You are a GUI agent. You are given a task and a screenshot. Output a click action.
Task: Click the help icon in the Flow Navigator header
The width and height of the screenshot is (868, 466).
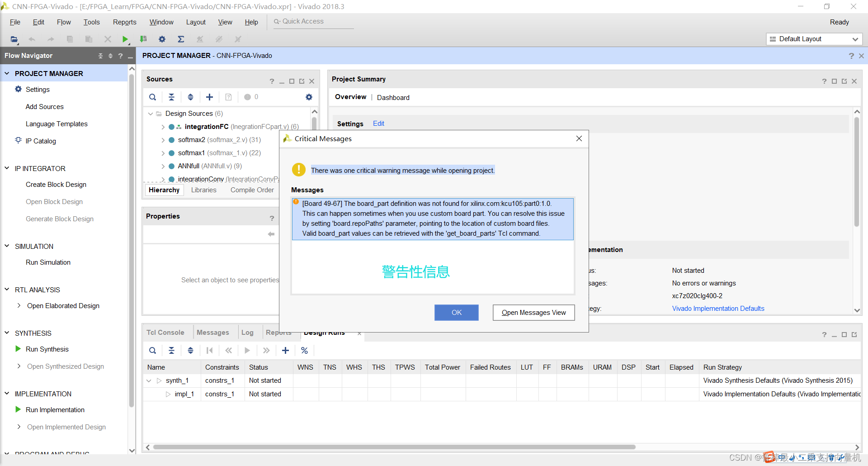(x=120, y=56)
